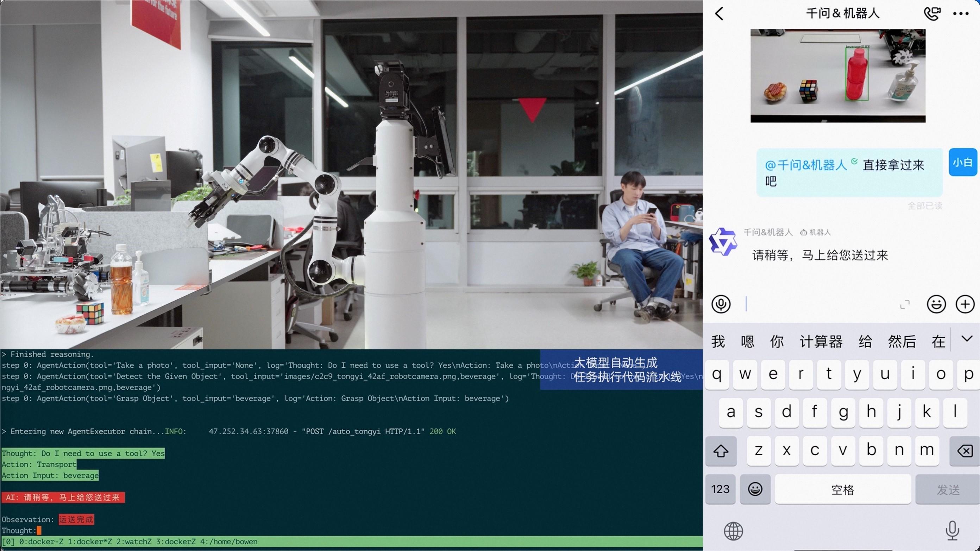Select tmux window 1:docker*Z
This screenshot has width=980, height=551.
pyautogui.click(x=90, y=542)
